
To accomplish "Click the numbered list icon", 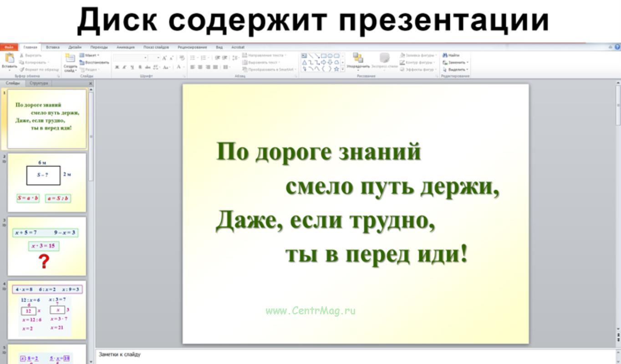I will pos(204,58).
